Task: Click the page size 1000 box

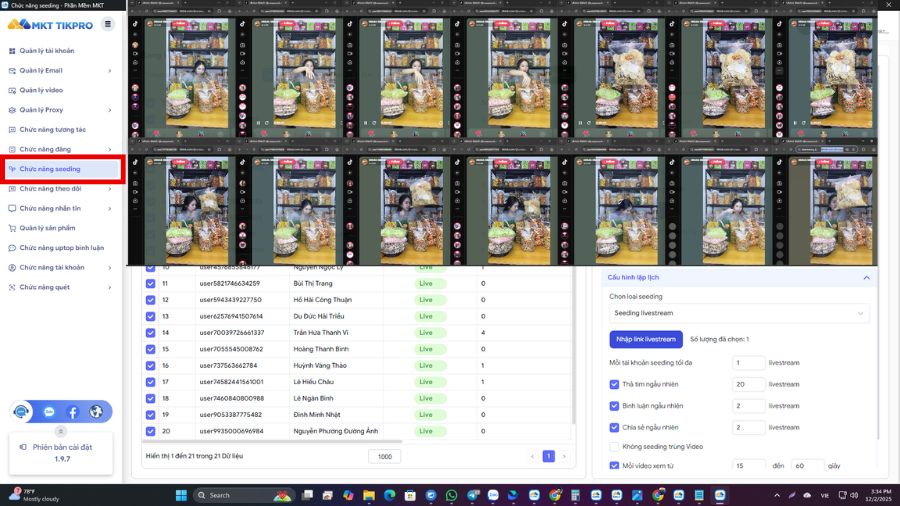Action: (x=385, y=457)
